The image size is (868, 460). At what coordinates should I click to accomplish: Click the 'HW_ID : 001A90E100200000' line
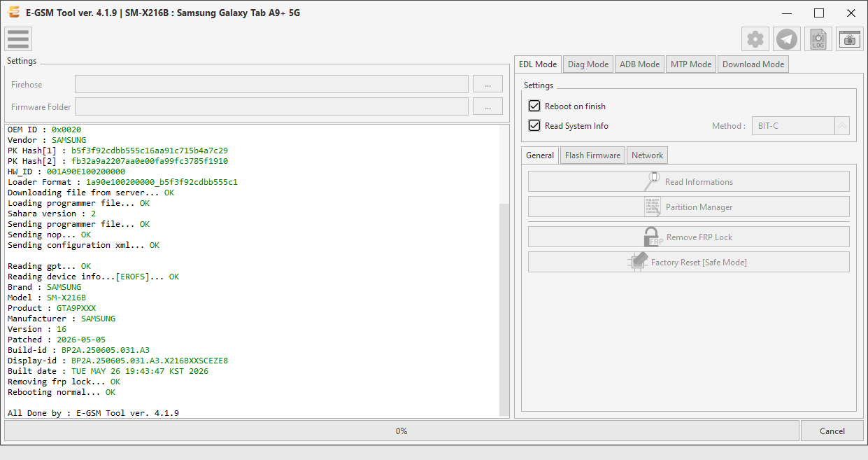point(66,172)
